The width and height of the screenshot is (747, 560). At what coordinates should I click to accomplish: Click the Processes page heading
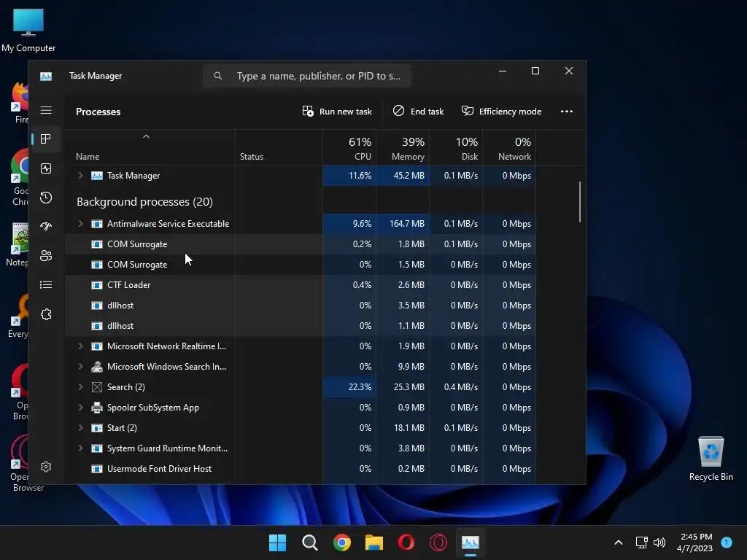[x=98, y=112]
